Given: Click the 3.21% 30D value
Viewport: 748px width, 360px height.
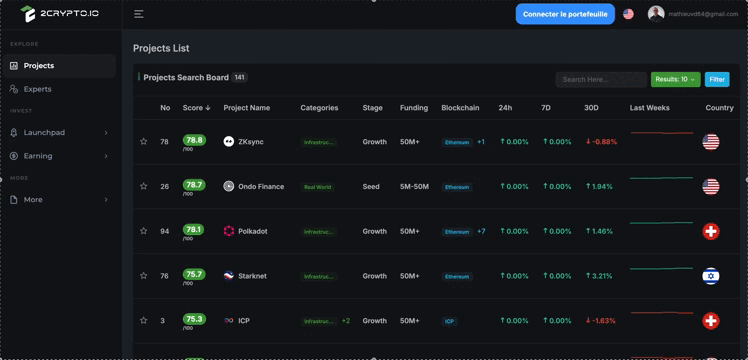Looking at the screenshot, I should [x=599, y=276].
